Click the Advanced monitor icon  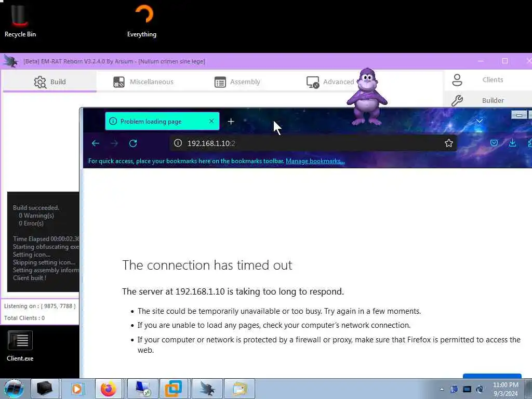point(313,83)
